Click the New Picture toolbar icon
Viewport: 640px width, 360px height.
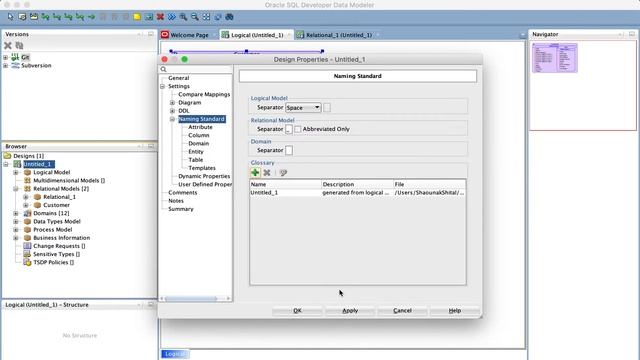pyautogui.click(x=149, y=17)
